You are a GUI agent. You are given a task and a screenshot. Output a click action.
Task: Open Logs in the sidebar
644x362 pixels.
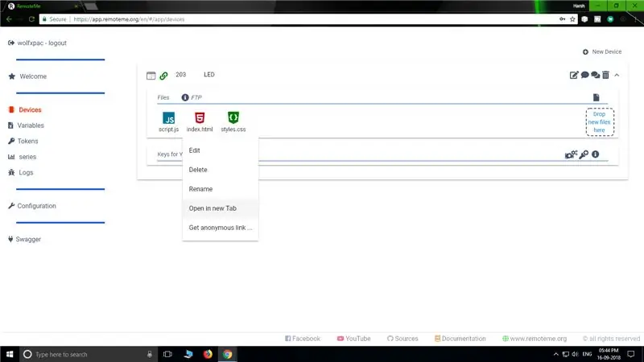tap(21, 172)
